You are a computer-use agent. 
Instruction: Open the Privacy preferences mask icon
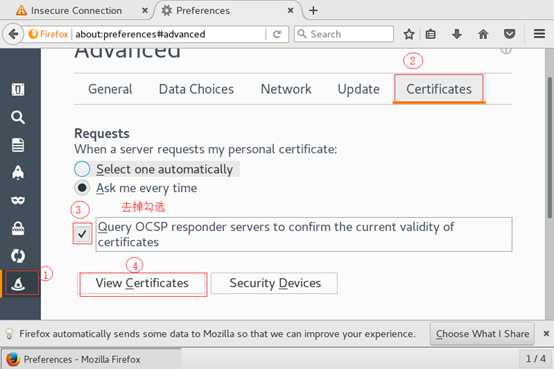18,200
